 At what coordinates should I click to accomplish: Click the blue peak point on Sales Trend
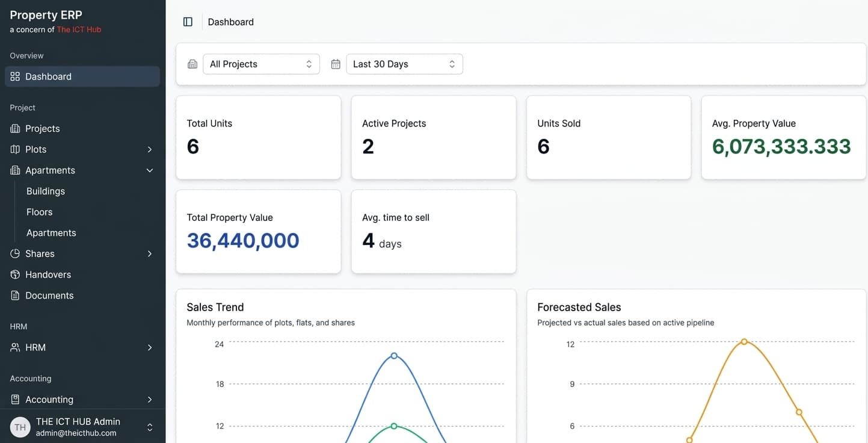pos(394,356)
